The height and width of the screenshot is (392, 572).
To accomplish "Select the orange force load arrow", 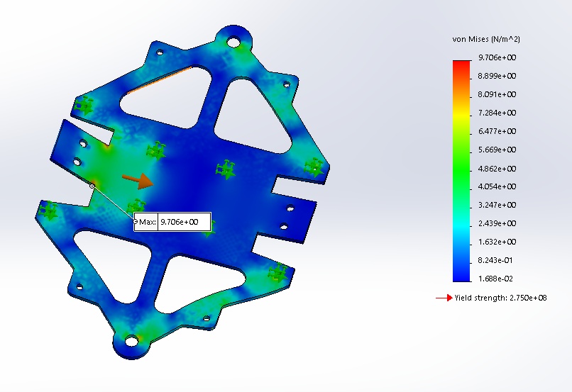I will coord(138,180).
